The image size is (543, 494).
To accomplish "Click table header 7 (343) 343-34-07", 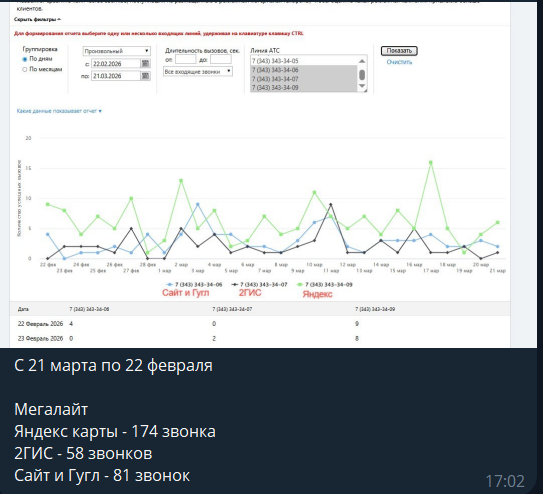I will [x=232, y=309].
